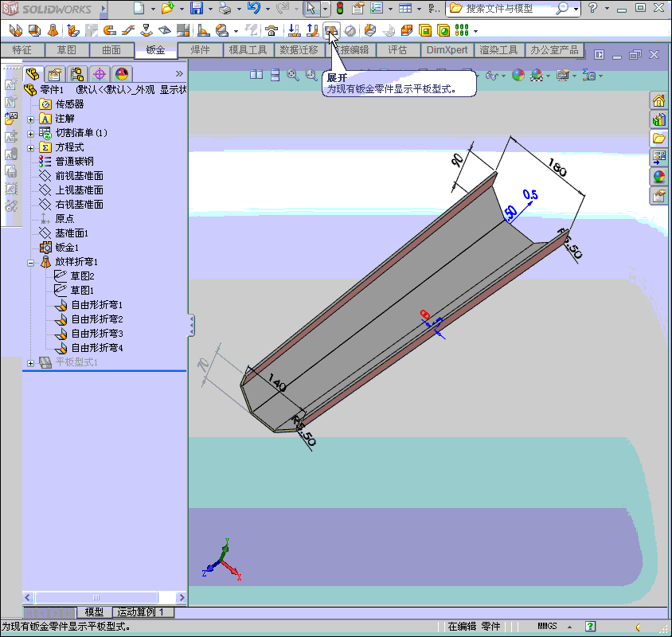The width and height of the screenshot is (672, 637).
Task: Click the MMGS unit system status item
Action: pos(547,627)
